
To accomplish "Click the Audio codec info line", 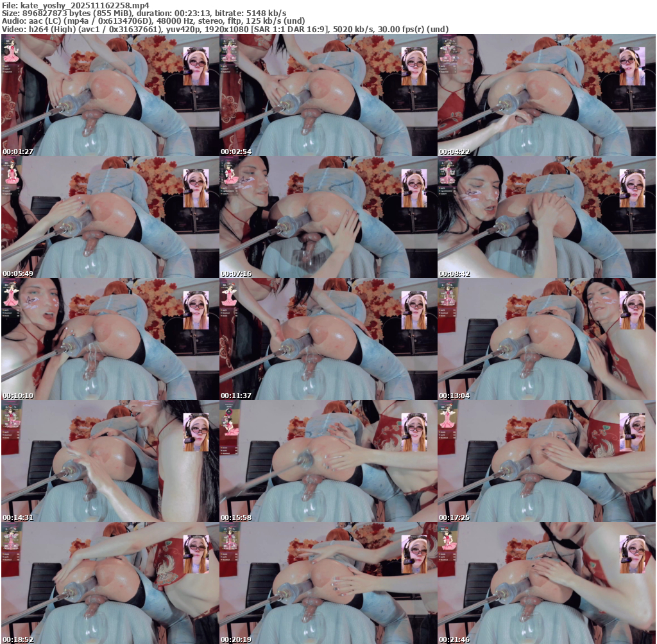I will [x=154, y=21].
